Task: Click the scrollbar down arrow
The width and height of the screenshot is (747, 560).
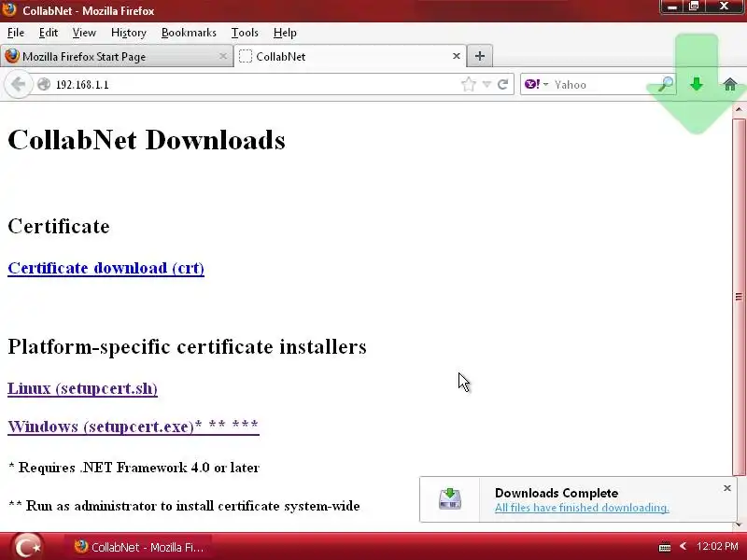Action: tap(739, 525)
